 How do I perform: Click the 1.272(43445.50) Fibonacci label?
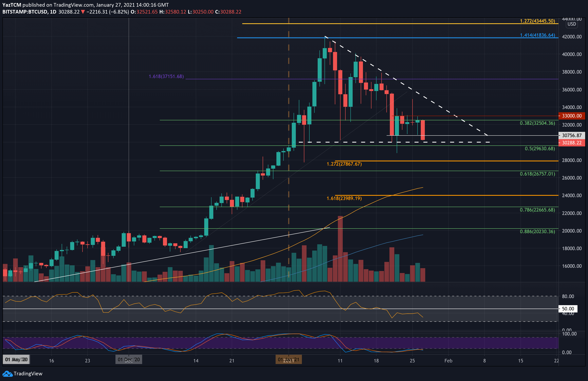point(537,21)
